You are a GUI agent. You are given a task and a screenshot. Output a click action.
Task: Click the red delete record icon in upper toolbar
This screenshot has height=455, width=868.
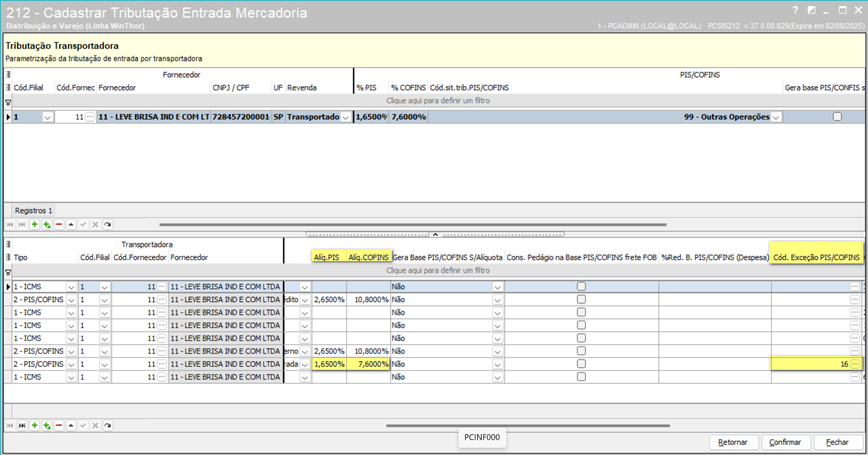(x=59, y=225)
